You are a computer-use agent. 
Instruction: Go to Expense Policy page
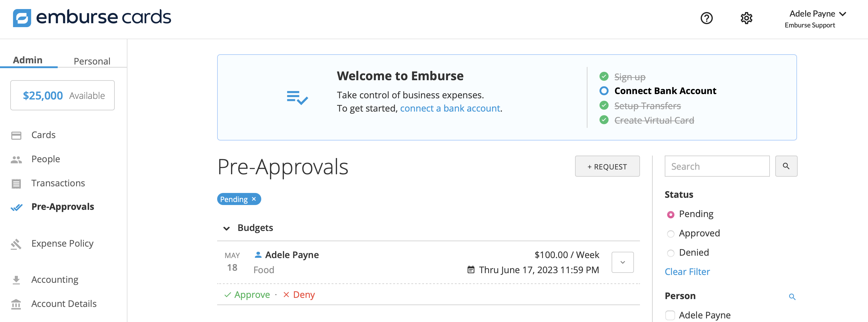[x=62, y=243]
